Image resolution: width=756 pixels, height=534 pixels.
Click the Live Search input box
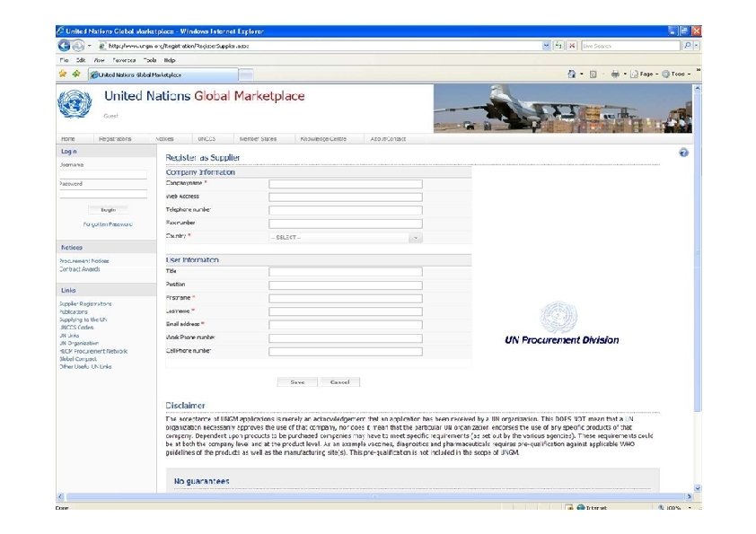pyautogui.click(x=631, y=46)
